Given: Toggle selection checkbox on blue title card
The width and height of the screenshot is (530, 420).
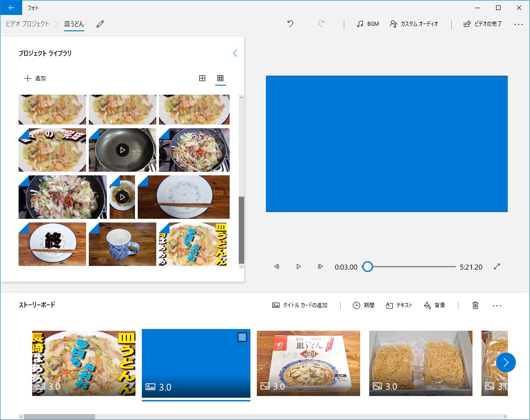Looking at the screenshot, I should [242, 337].
